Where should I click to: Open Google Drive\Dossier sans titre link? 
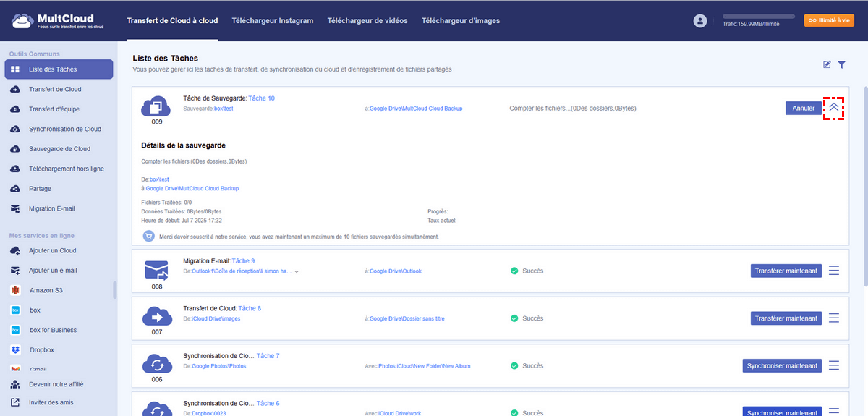click(407, 318)
